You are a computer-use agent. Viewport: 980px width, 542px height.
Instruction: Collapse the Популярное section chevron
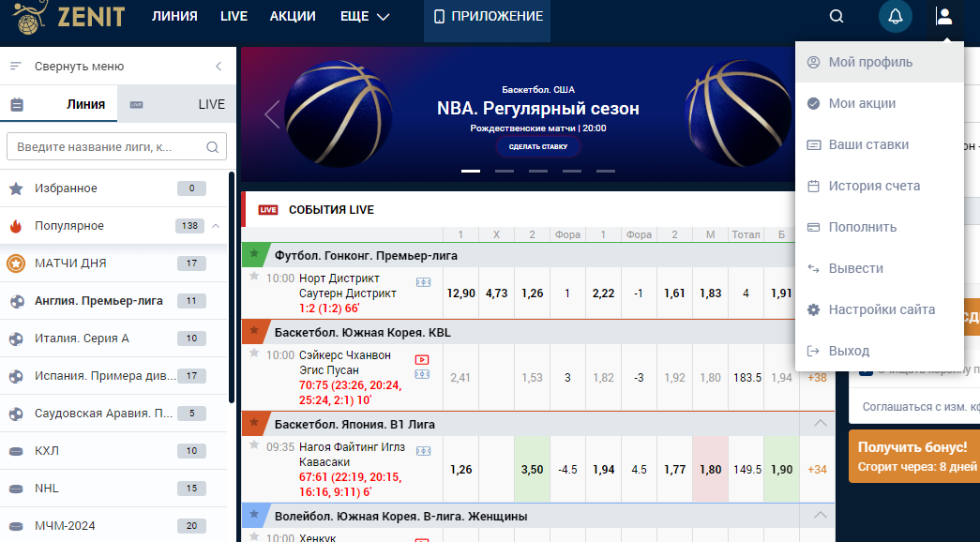coord(216,226)
